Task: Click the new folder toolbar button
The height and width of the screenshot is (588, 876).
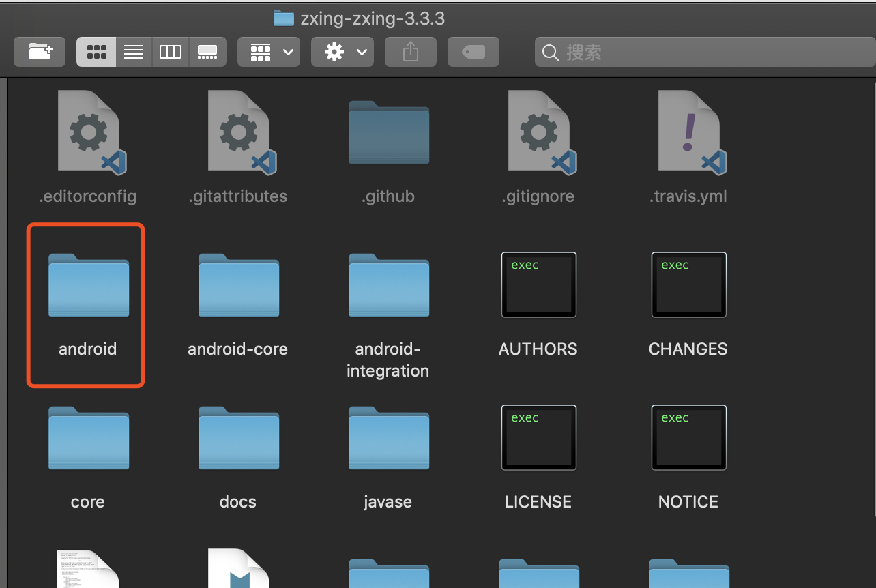Action: click(40, 52)
